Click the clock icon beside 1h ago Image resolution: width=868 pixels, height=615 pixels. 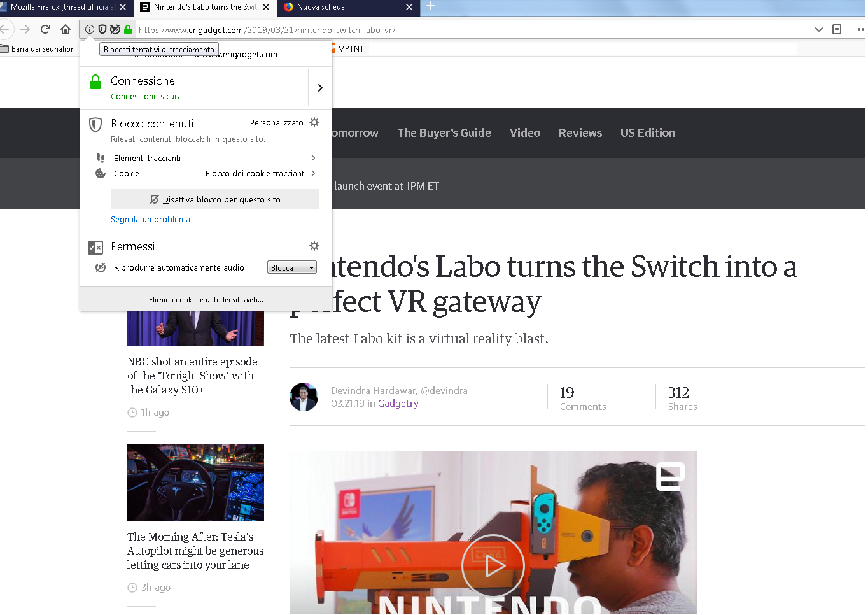(x=132, y=413)
